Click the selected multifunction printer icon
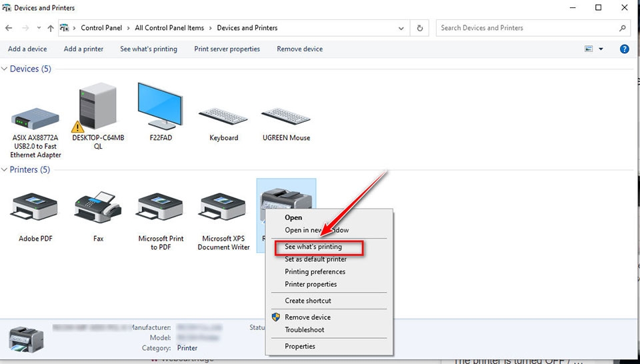640x364 pixels. coord(286,199)
